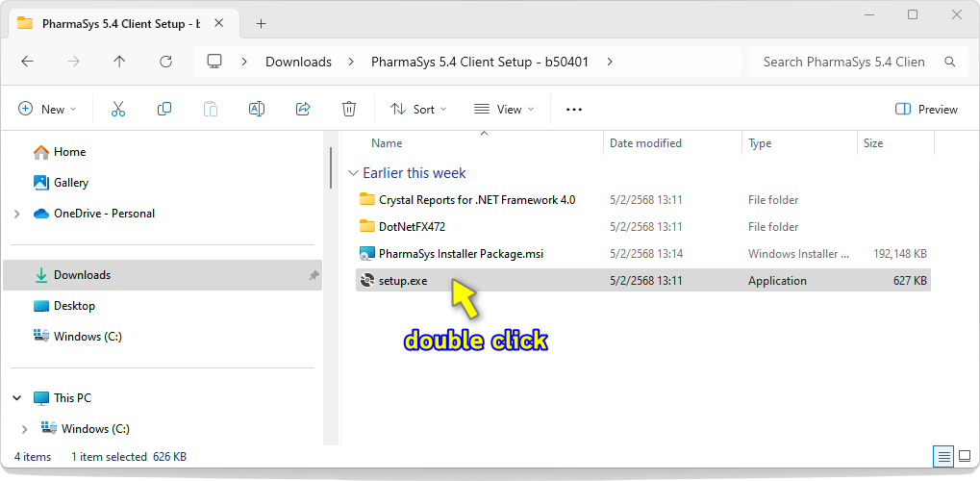Click the Copy icon in toolbar
Viewport: 980px width, 481px height.
(164, 109)
